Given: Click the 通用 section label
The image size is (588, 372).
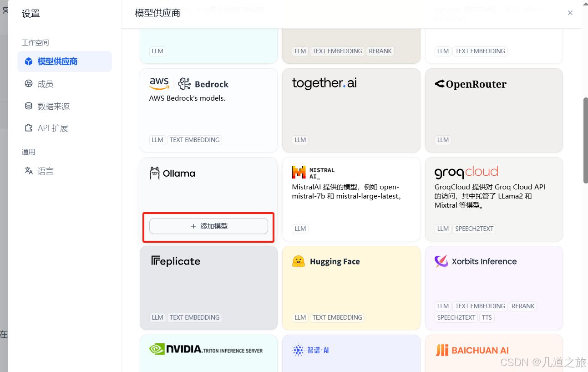Looking at the screenshot, I should [28, 152].
